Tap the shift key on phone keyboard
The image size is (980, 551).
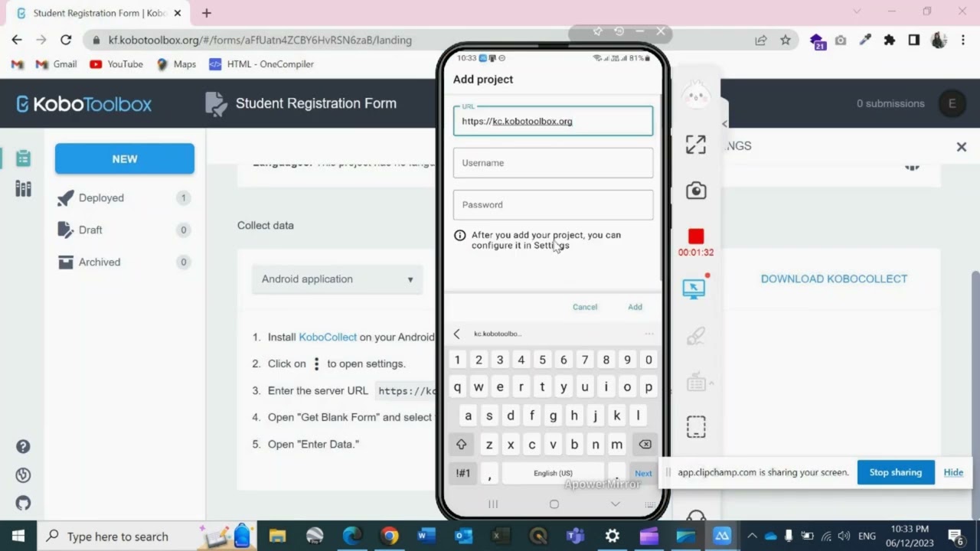(x=461, y=445)
